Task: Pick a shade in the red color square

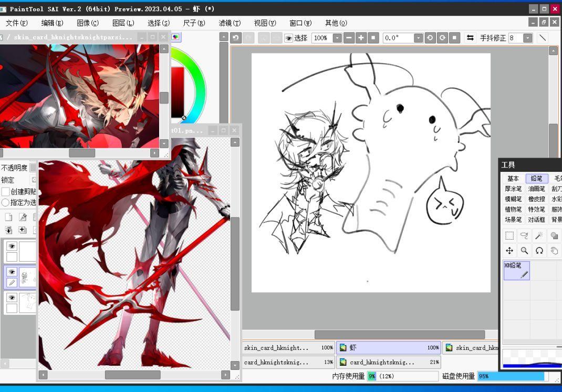Action: [178, 91]
